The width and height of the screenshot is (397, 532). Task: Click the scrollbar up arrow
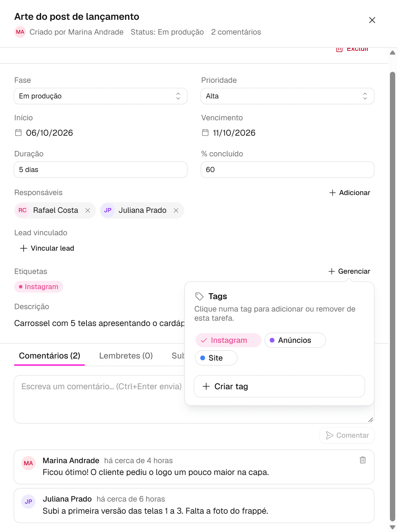(x=393, y=53)
